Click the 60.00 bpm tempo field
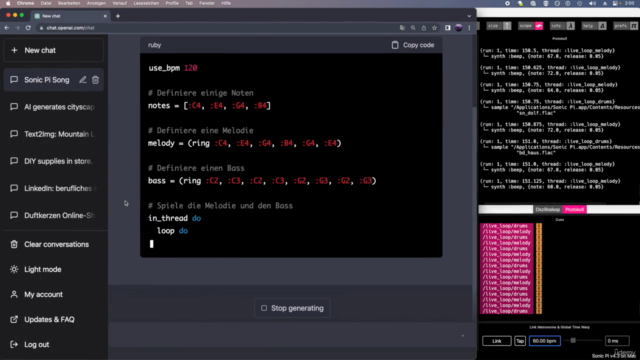 click(545, 341)
